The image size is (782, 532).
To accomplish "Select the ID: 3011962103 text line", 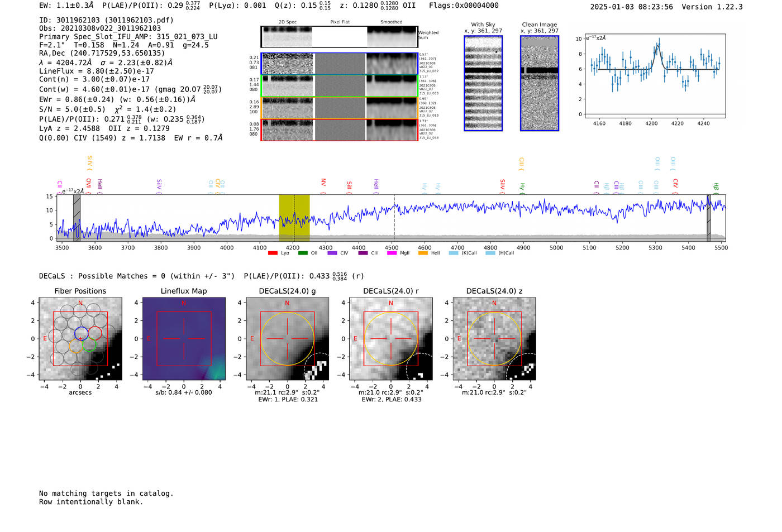I will pyautogui.click(x=106, y=20).
